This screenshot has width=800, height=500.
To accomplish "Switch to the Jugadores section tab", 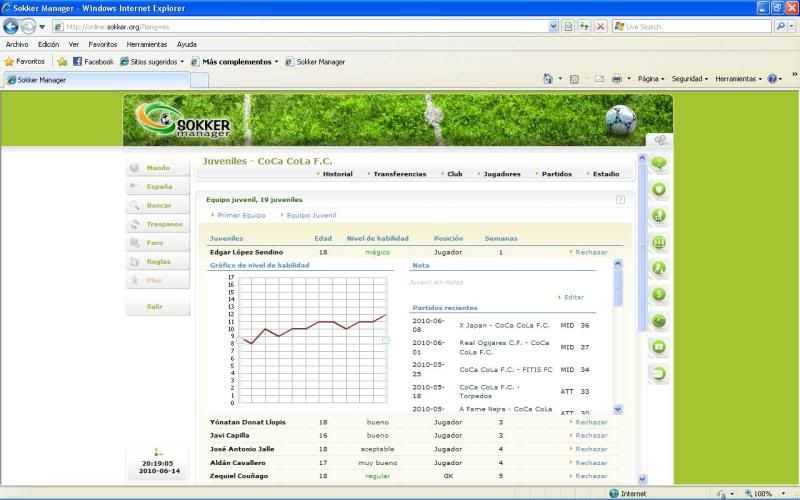I will pyautogui.click(x=501, y=174).
